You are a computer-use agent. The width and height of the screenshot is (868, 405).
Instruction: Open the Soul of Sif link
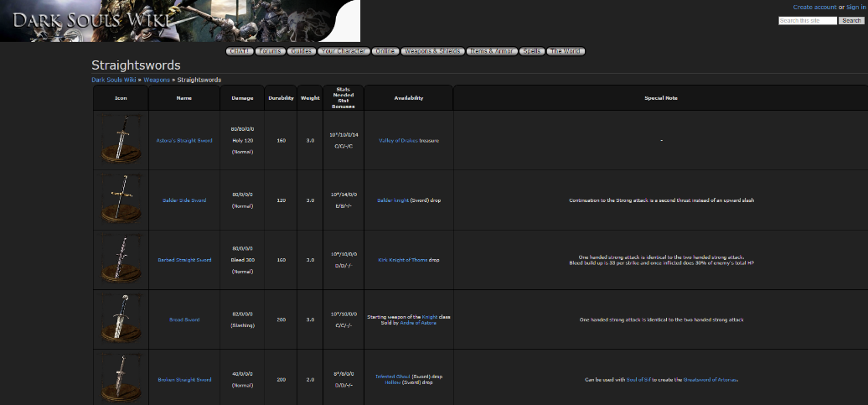[638, 380]
